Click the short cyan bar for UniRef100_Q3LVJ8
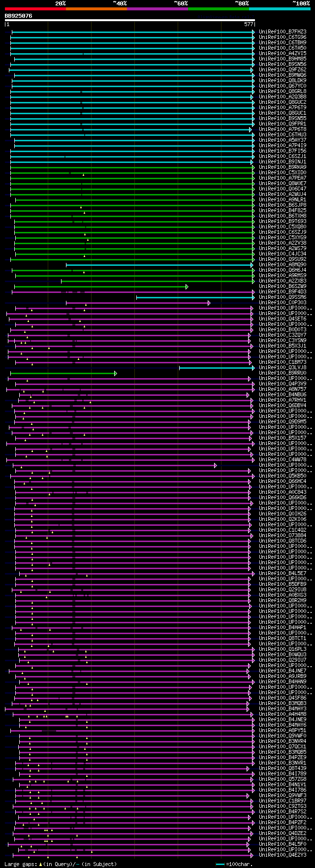The width and height of the screenshot is (315, 868). tap(217, 368)
